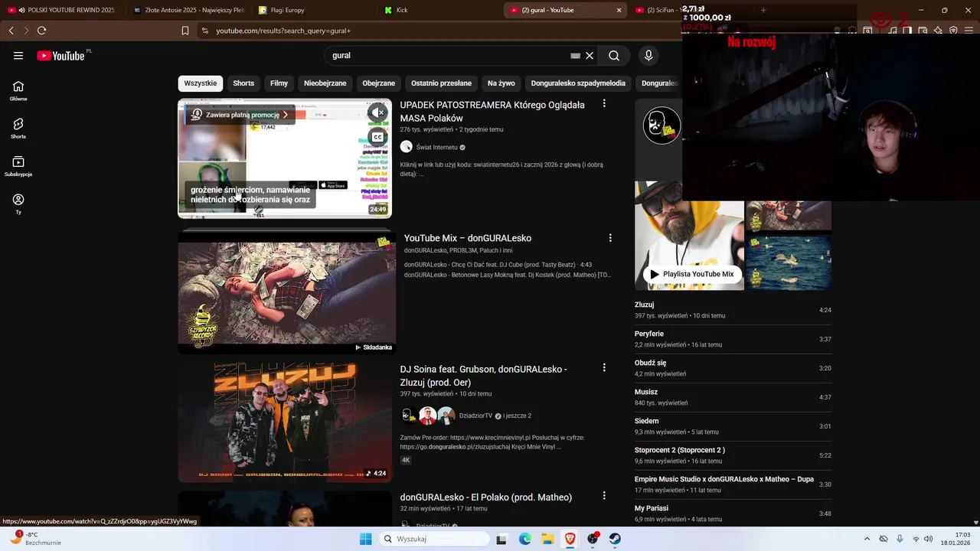The height and width of the screenshot is (551, 980).
Task: Open the YouTube Mix money thumbnail
Action: pos(286,292)
